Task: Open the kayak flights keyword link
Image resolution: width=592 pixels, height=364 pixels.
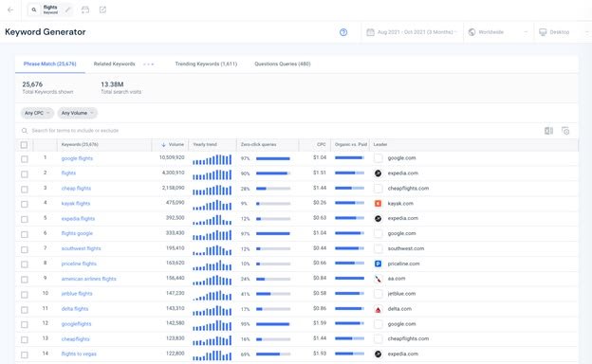Action: tap(76, 203)
